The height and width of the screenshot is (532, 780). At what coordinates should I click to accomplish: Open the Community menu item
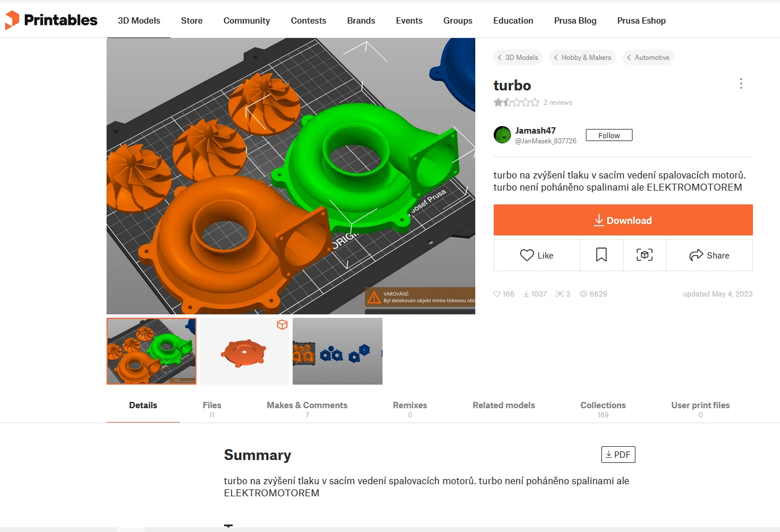coord(247,21)
